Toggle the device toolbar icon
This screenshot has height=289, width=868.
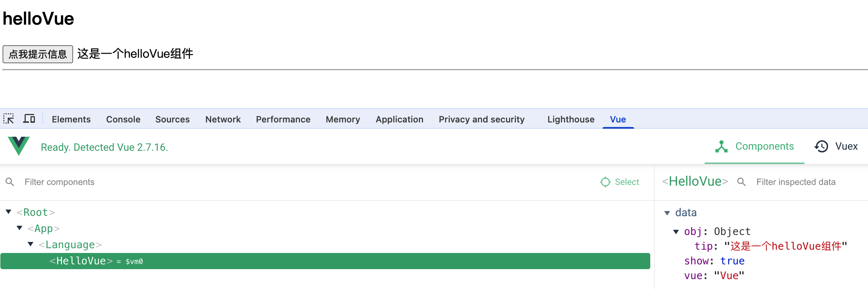29,119
